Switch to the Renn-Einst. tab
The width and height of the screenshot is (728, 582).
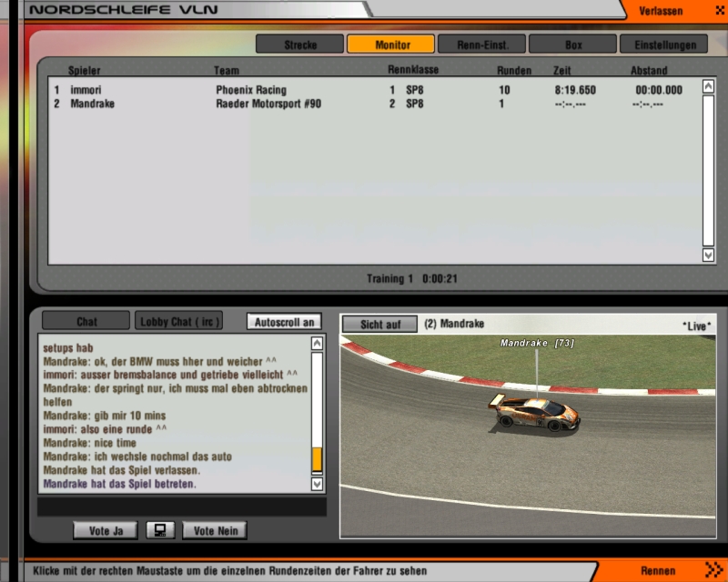(x=481, y=45)
